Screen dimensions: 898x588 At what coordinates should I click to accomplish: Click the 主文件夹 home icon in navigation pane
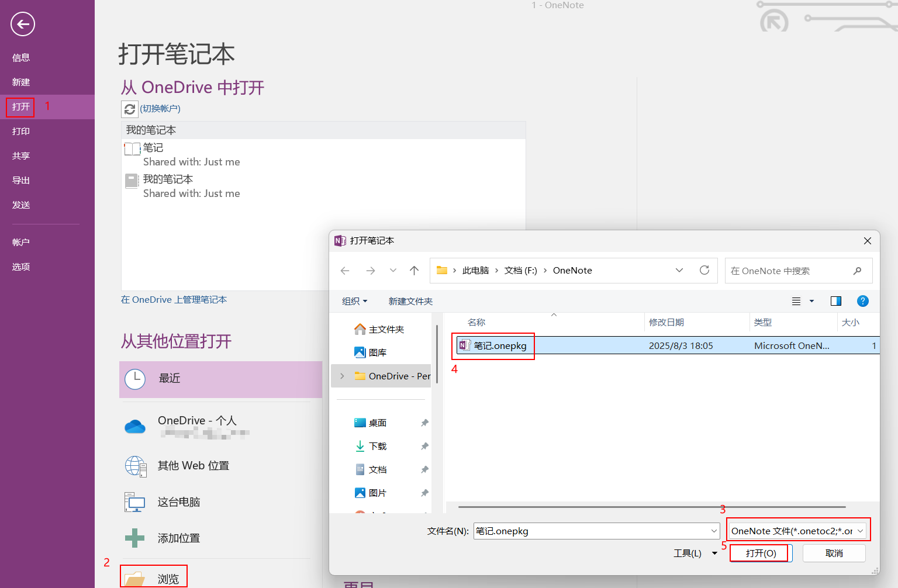pyautogui.click(x=360, y=328)
